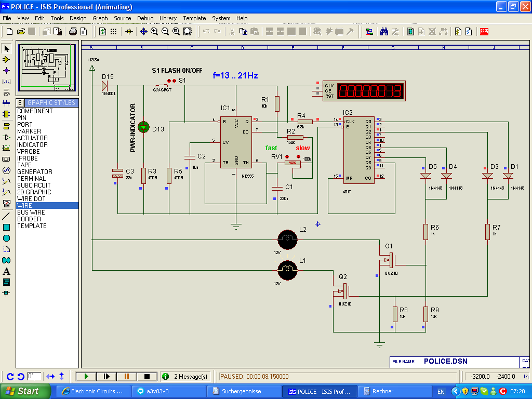532x399 pixels.
Task: Zoom out of the schematic
Action: [x=165, y=32]
